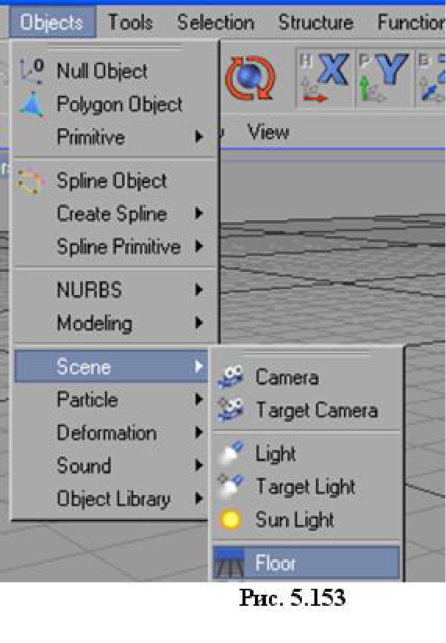Click the Polygon Object triangle icon
Screen dimensions: 446x643
pos(31,105)
